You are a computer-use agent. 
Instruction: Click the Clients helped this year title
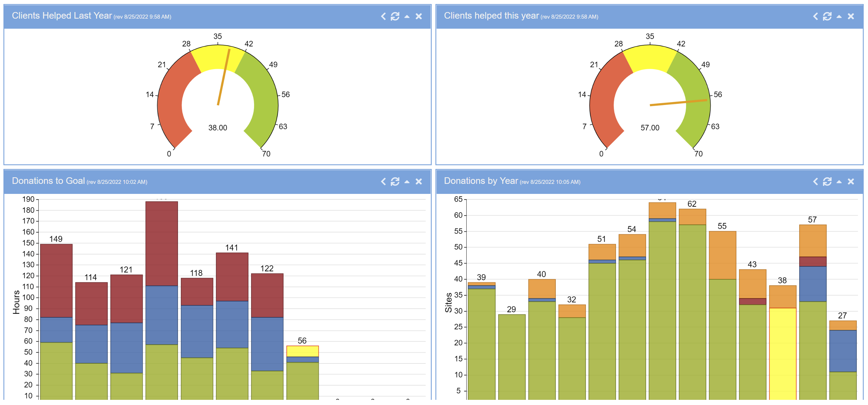coord(491,15)
